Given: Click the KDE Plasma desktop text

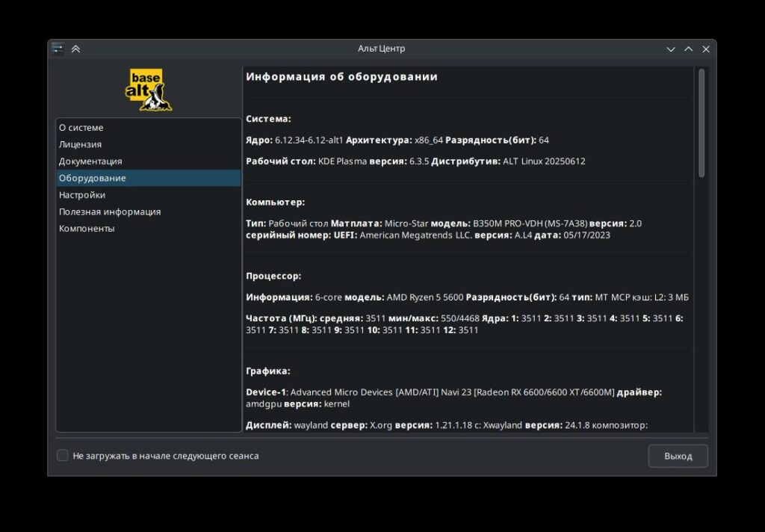Looking at the screenshot, I should [342, 161].
